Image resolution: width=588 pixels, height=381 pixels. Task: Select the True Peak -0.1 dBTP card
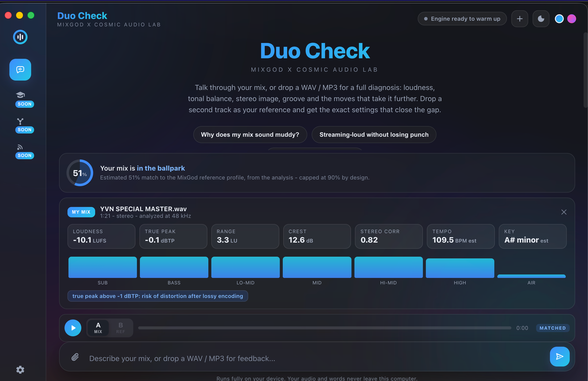coord(173,236)
